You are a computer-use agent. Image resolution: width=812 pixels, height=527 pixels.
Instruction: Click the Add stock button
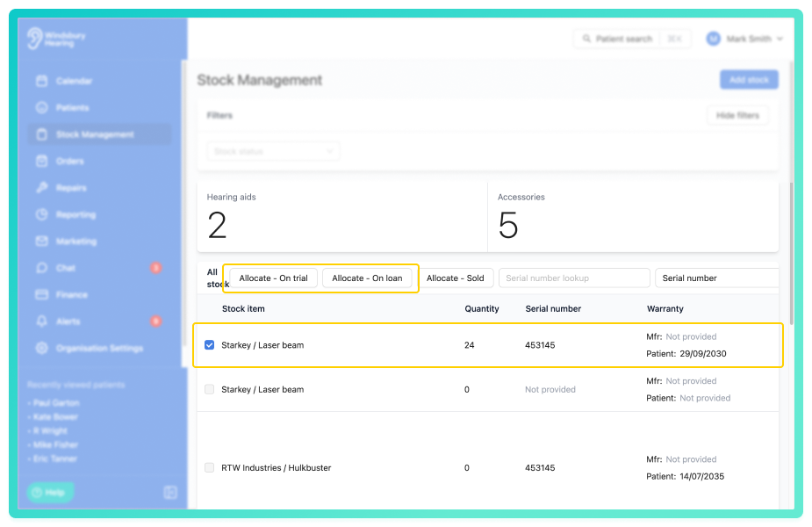click(749, 80)
